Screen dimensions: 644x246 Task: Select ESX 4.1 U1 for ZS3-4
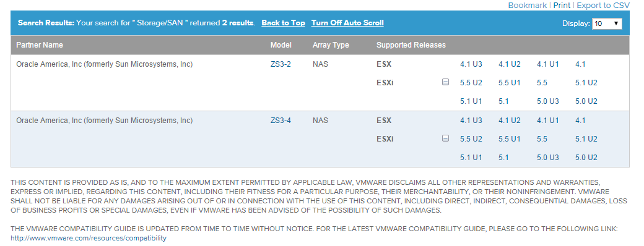click(x=548, y=121)
